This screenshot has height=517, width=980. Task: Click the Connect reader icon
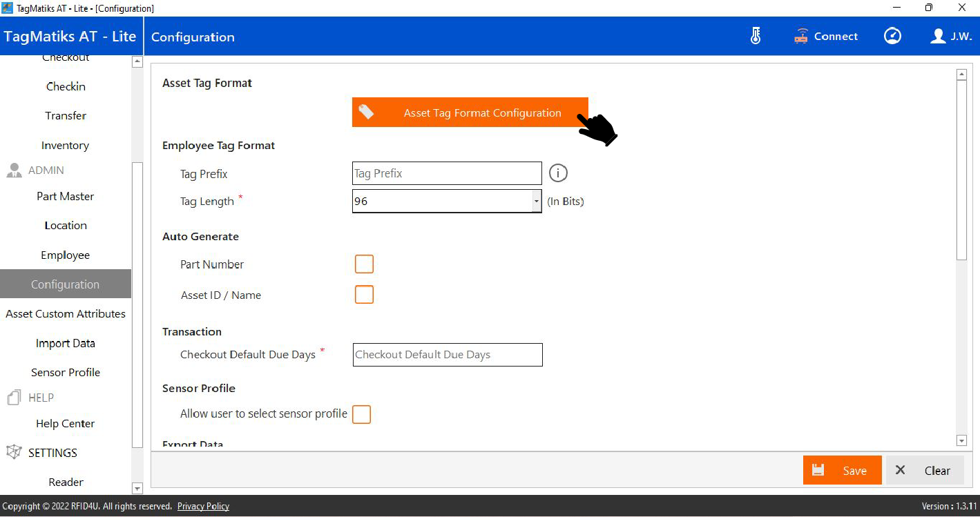[x=801, y=37]
